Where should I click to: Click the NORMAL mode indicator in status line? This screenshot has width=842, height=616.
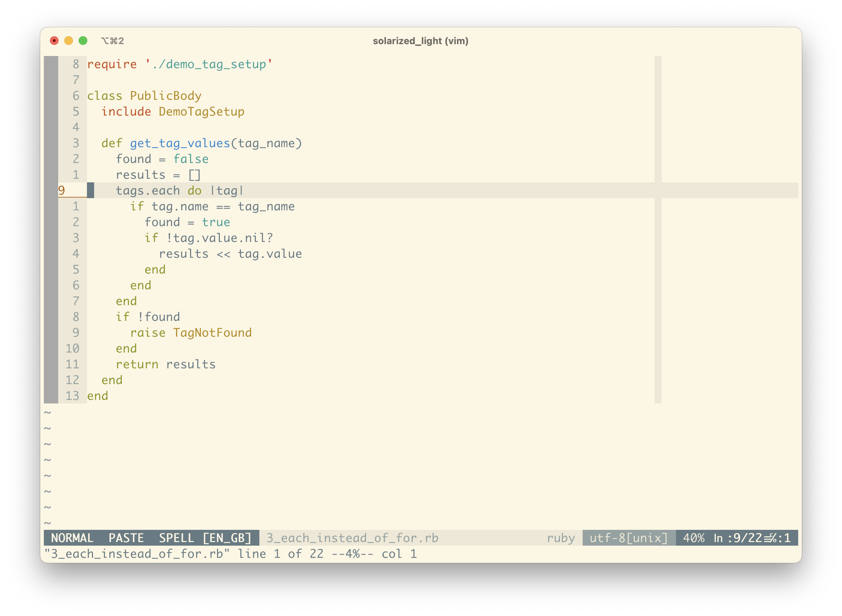72,538
